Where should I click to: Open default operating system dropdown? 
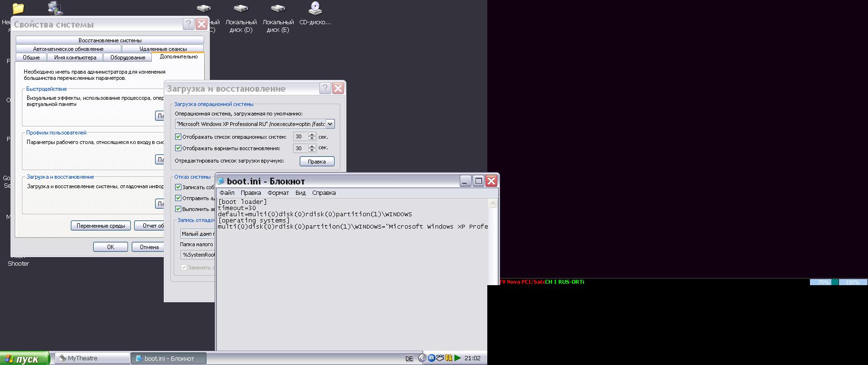(x=330, y=124)
